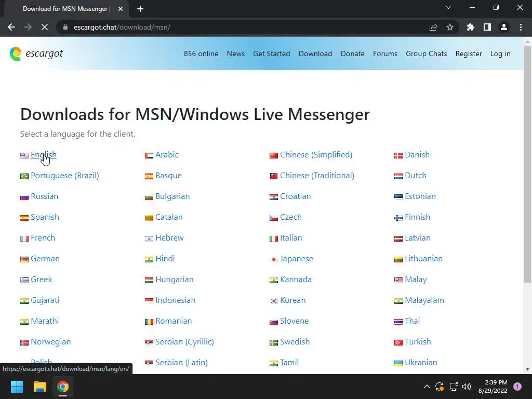Choose Portuguese (Brazil) language

pyautogui.click(x=65, y=176)
